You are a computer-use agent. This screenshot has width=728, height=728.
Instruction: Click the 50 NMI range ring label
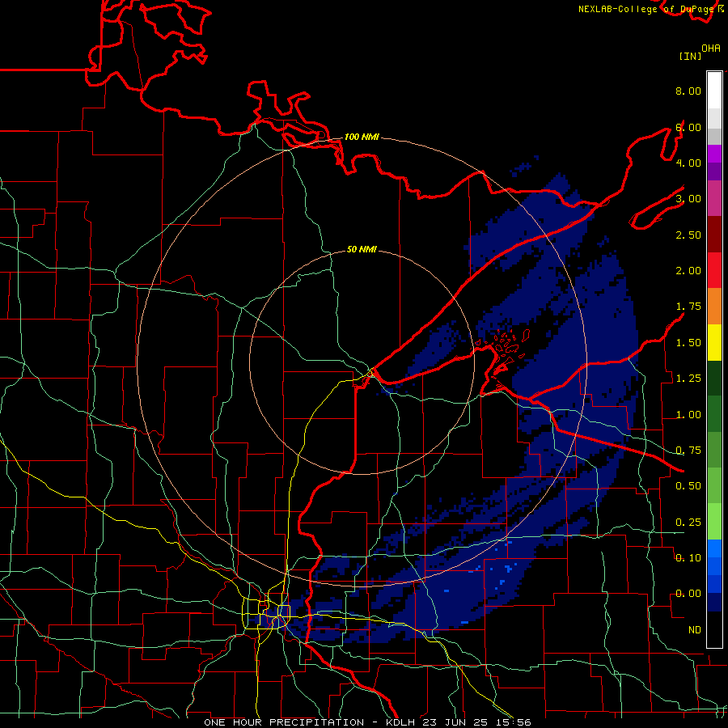[362, 249]
